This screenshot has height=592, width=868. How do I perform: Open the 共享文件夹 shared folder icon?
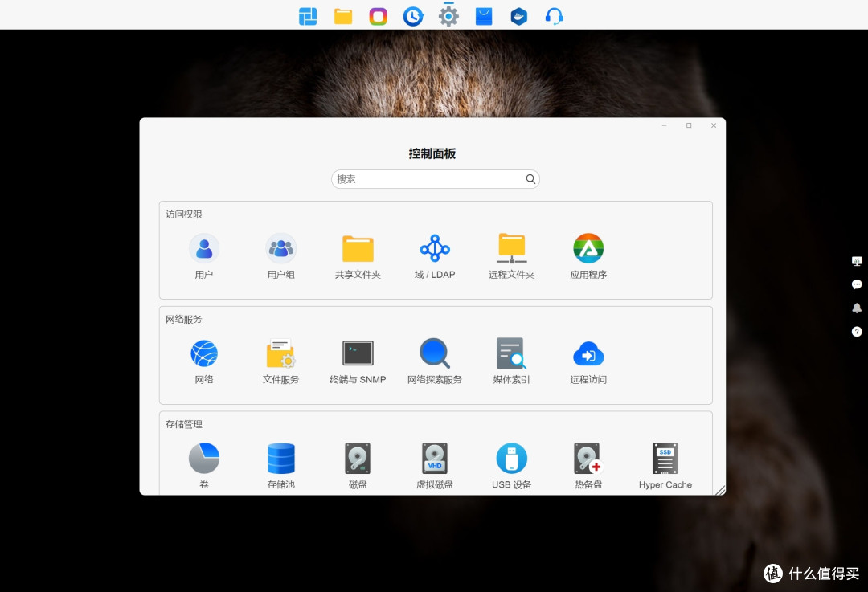tap(358, 248)
